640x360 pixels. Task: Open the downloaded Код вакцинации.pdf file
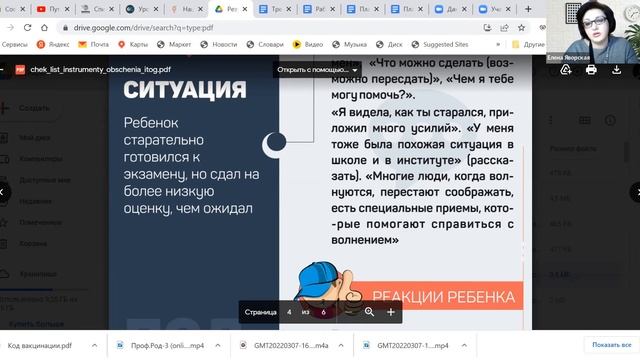[x=40, y=345]
